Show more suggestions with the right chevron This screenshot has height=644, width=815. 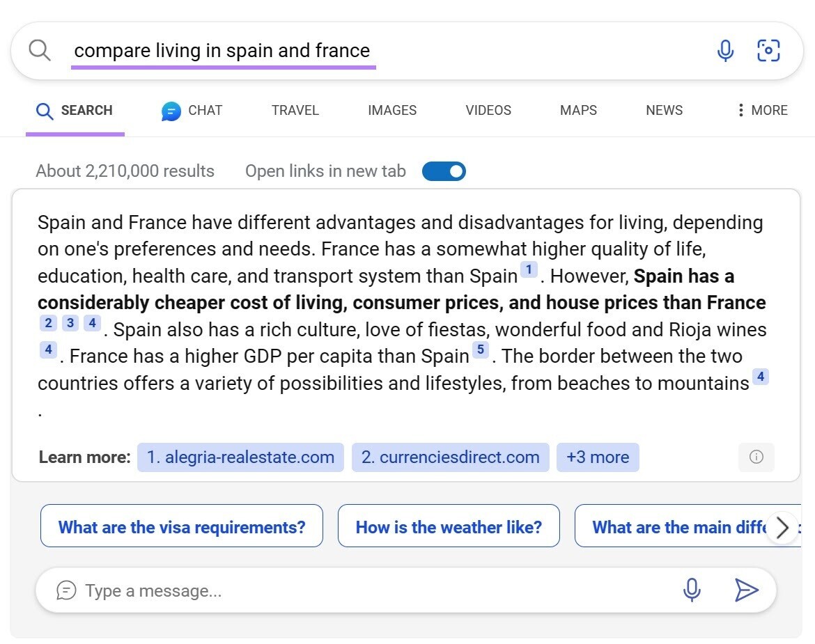(782, 528)
